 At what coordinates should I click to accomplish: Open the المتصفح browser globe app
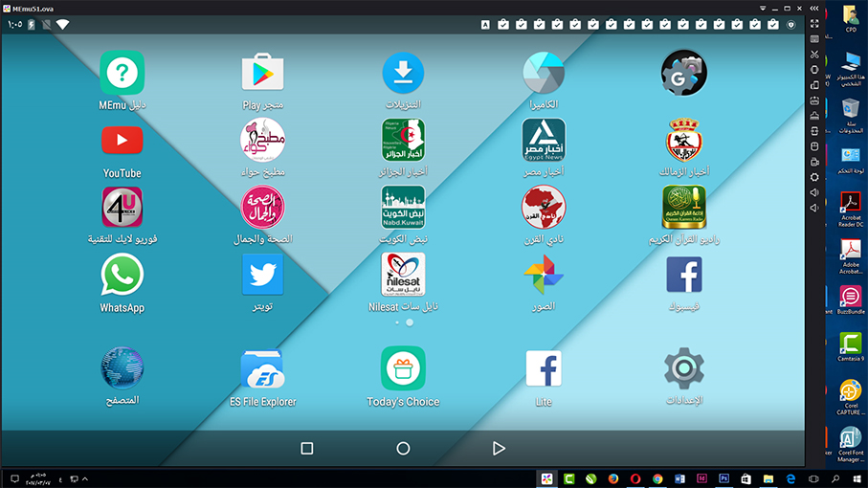coord(122,368)
